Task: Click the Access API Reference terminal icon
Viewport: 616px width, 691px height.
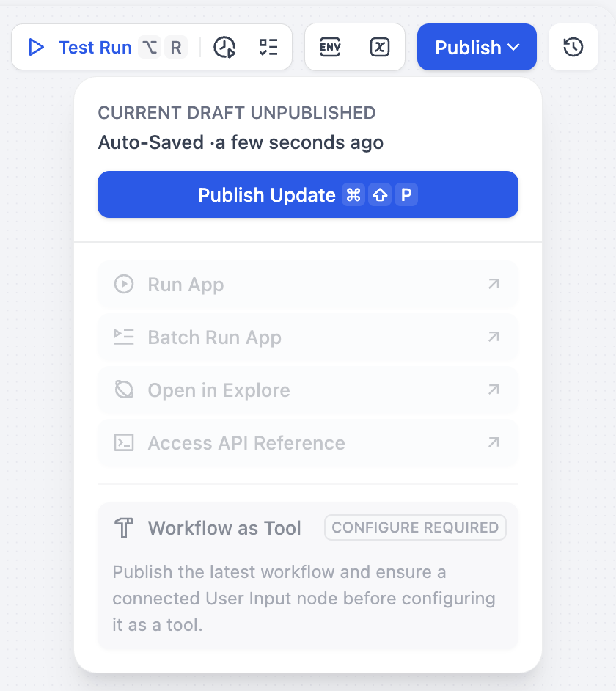Action: (x=124, y=442)
